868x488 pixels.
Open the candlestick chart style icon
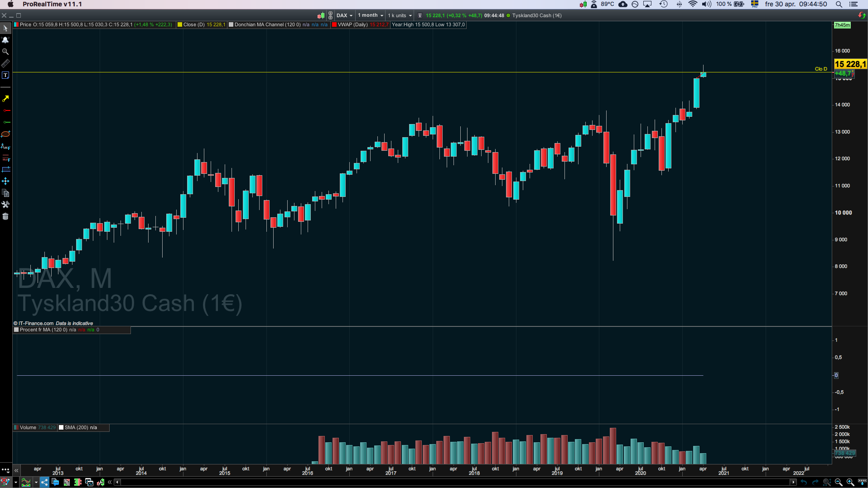(321, 15)
